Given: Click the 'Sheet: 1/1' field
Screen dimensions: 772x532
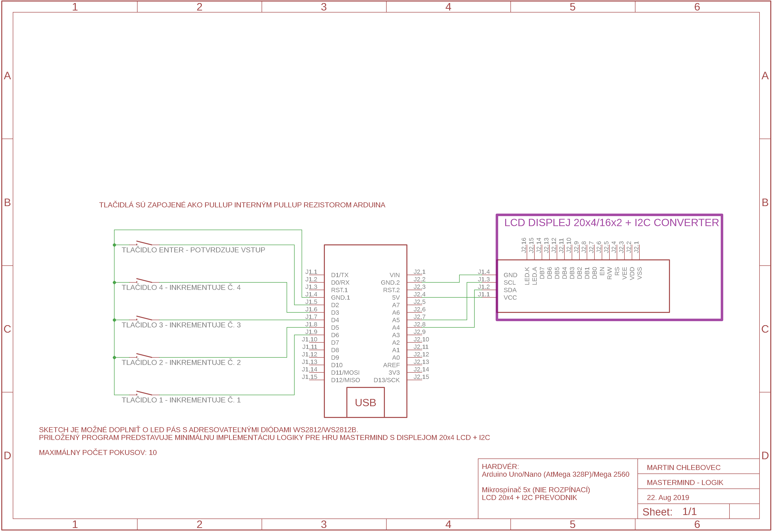Looking at the screenshot, I should pos(669,511).
